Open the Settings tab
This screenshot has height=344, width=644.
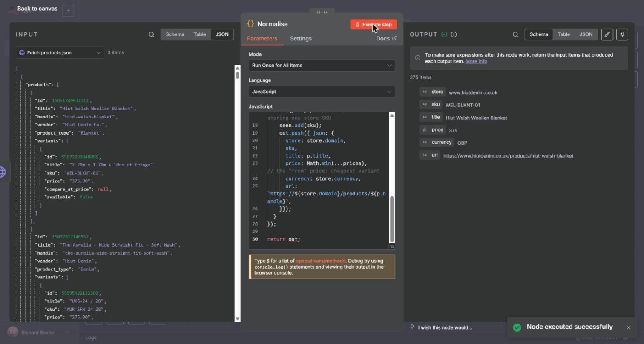pos(301,39)
